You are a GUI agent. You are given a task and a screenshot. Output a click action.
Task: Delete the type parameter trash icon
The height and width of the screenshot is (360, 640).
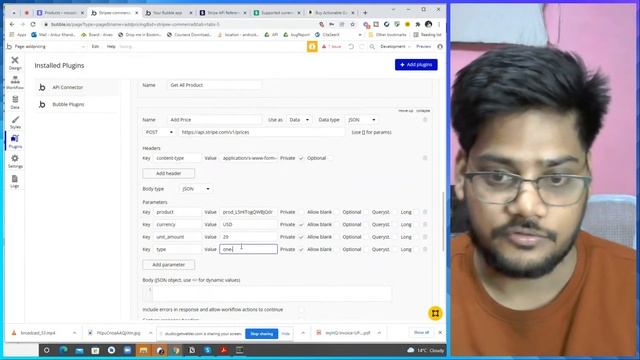point(425,249)
